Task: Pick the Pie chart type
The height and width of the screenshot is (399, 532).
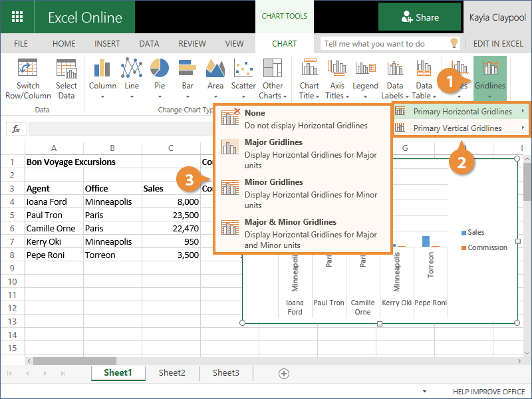Action: 160,69
